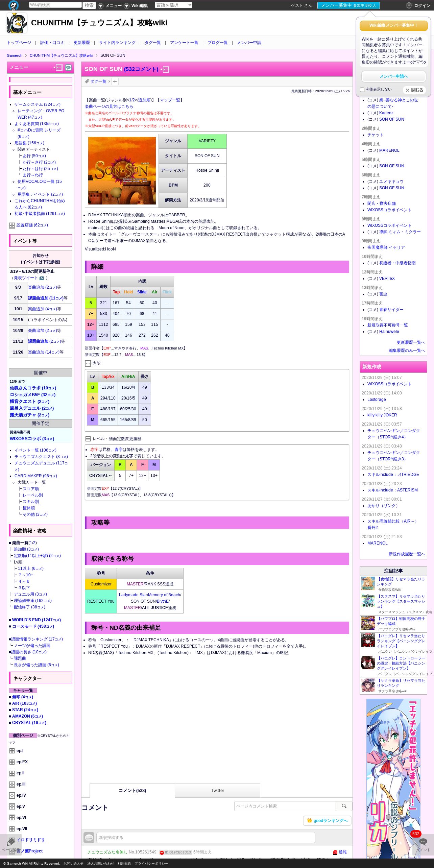Click the メンバー申請へ button
Image resolution: width=434 pixels, height=868 pixels.
393,76
